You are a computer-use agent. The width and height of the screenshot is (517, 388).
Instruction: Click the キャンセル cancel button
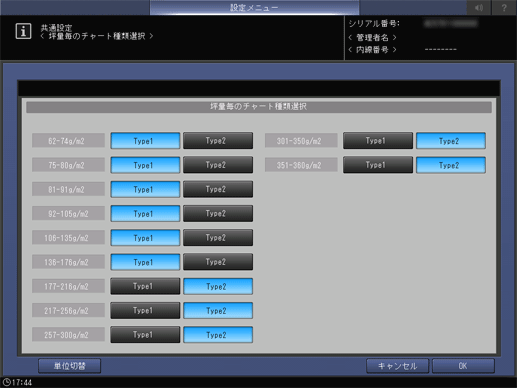point(397,366)
